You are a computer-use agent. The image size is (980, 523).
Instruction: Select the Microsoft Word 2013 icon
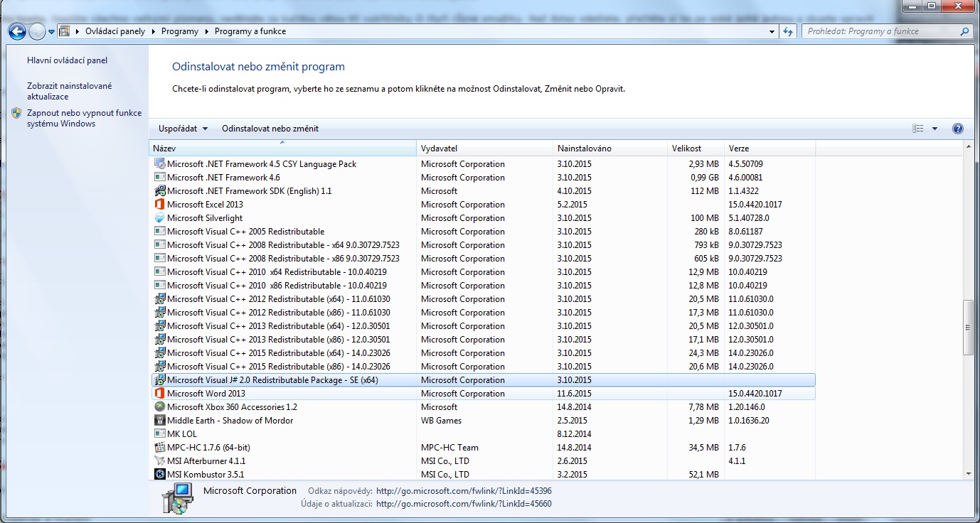(160, 394)
